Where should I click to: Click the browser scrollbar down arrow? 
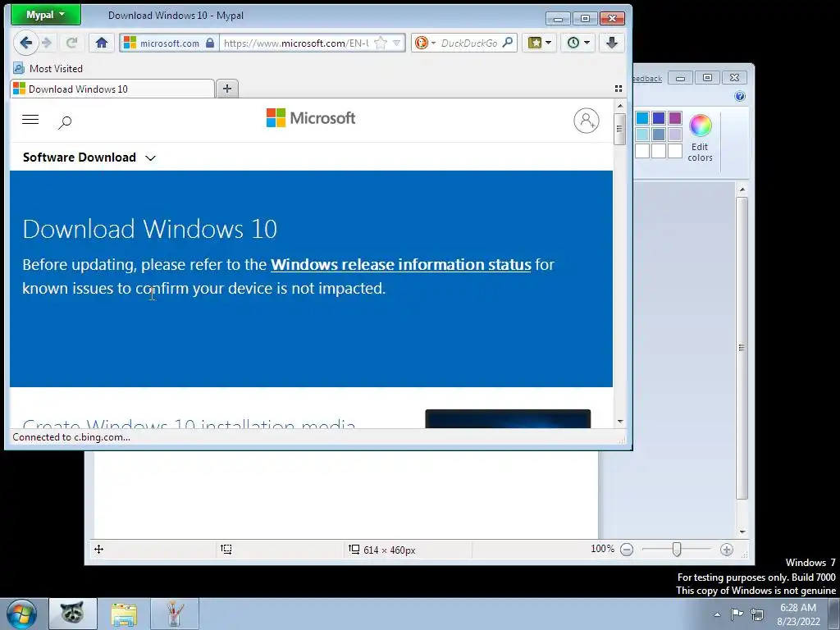coord(620,422)
